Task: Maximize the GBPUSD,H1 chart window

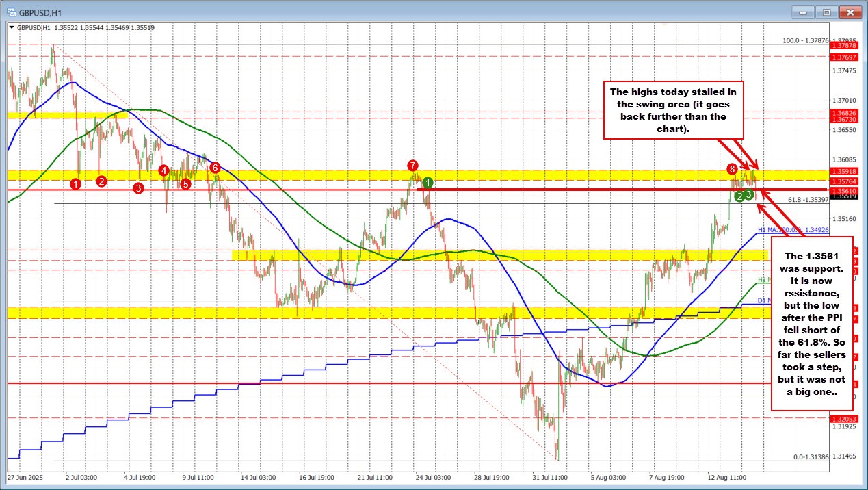Action: [827, 12]
